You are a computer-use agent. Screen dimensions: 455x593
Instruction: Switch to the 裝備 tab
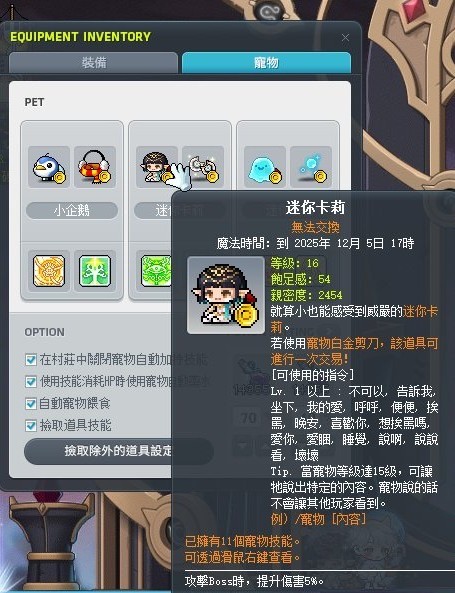(x=93, y=62)
